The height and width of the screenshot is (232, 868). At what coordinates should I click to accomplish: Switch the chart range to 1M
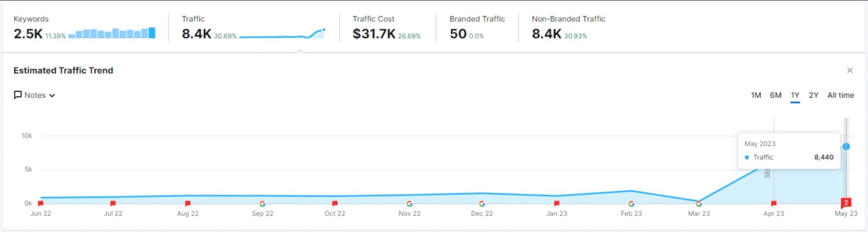(x=756, y=95)
